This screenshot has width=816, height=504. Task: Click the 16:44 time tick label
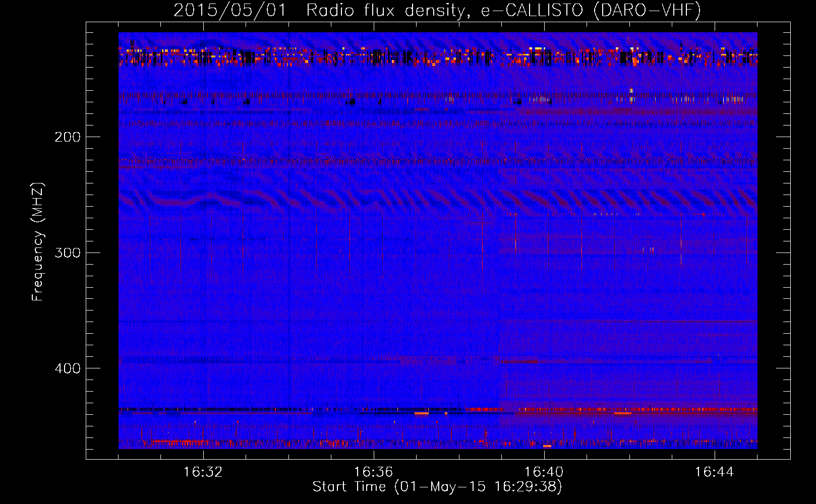(x=714, y=472)
